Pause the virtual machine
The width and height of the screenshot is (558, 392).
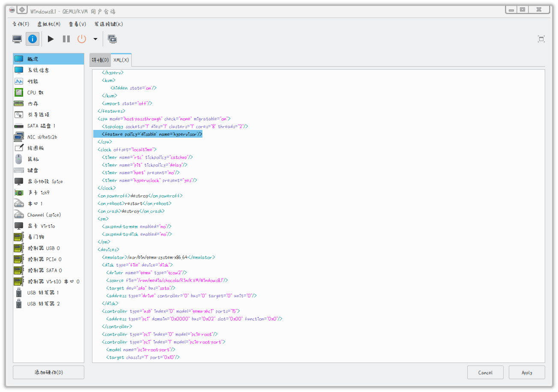[x=66, y=39]
